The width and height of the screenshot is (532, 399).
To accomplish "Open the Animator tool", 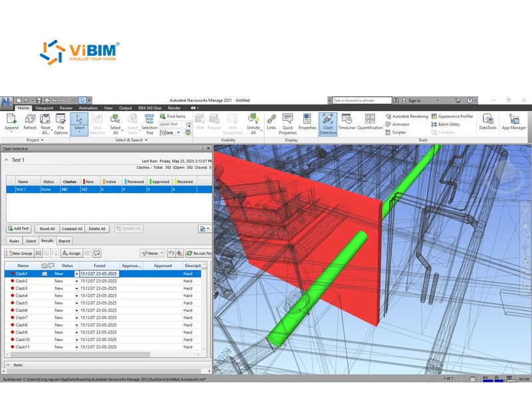I will coord(397,124).
